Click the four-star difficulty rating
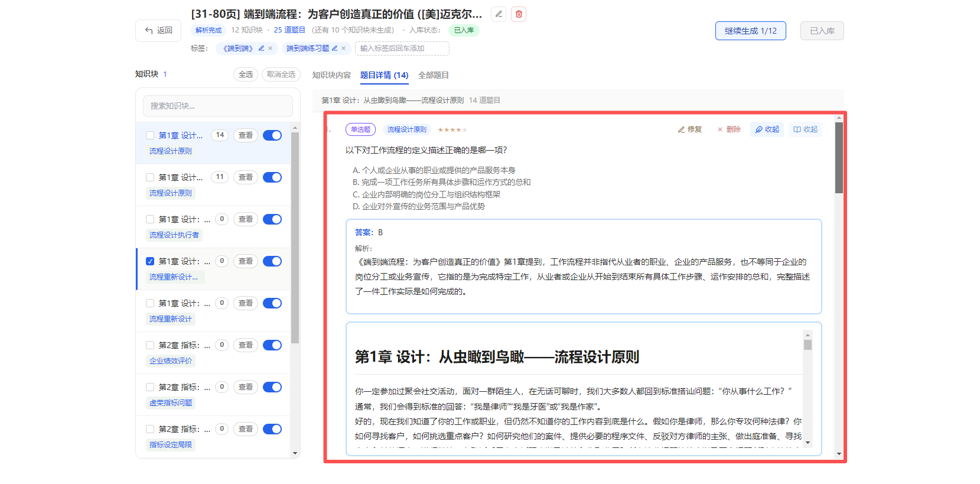The width and height of the screenshot is (980, 484). pyautogui.click(x=452, y=130)
